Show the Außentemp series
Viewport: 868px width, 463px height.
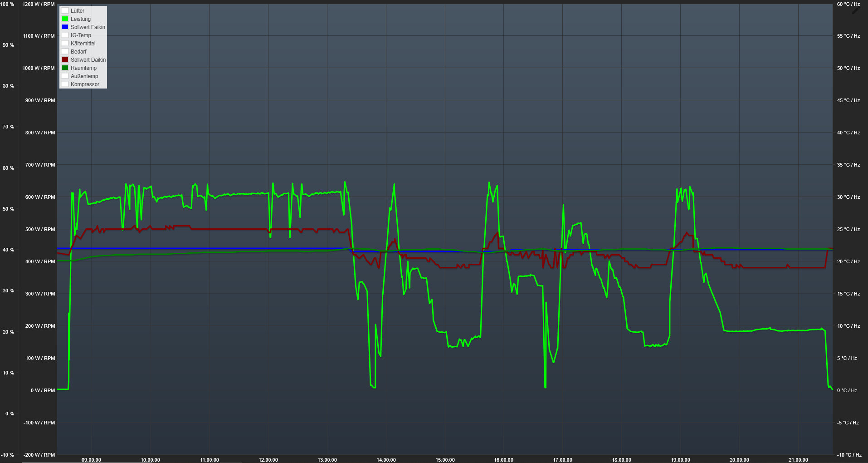65,76
